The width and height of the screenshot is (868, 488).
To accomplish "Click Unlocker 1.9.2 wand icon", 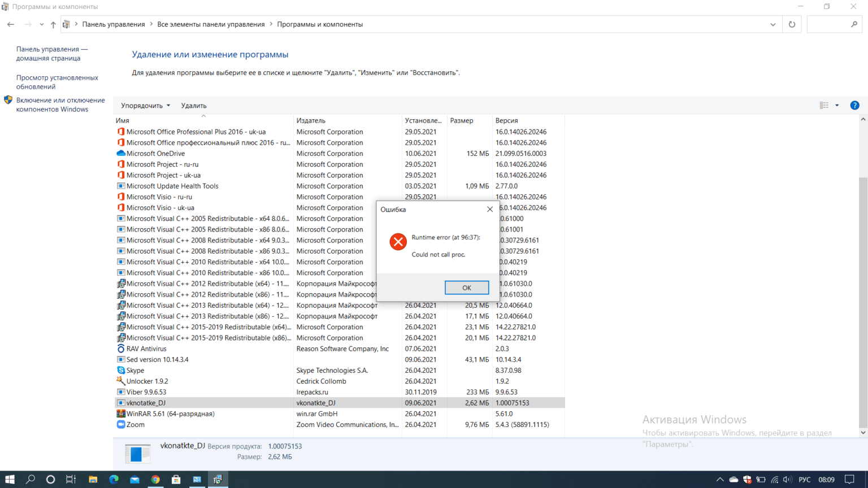I will point(120,381).
